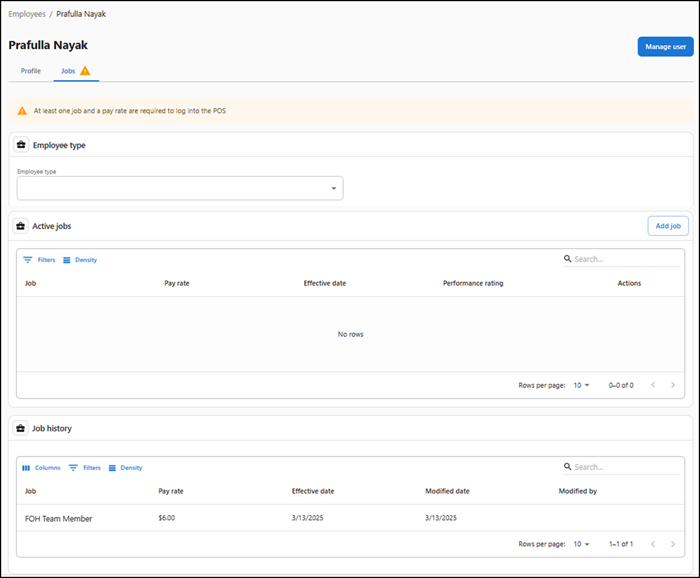700x578 pixels.
Task: Switch to the Profile tab
Action: pos(31,71)
